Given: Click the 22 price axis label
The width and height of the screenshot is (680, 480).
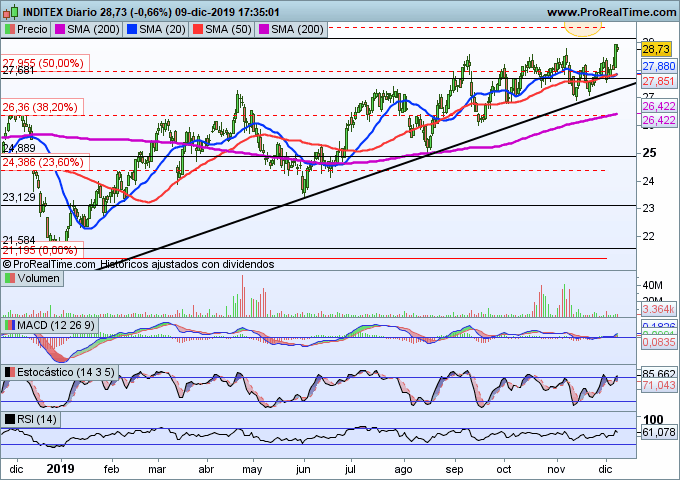Looking at the screenshot, I should pos(648,236).
